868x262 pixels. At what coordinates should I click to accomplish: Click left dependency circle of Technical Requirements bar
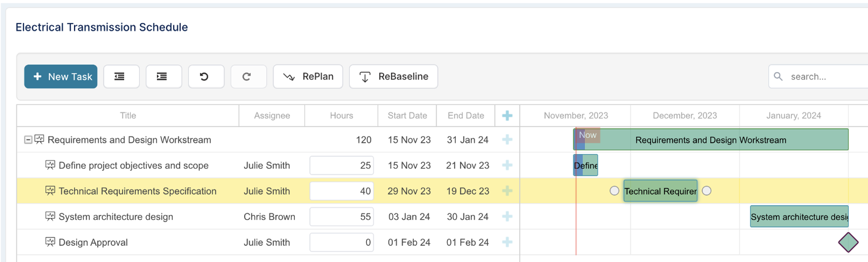[614, 191]
